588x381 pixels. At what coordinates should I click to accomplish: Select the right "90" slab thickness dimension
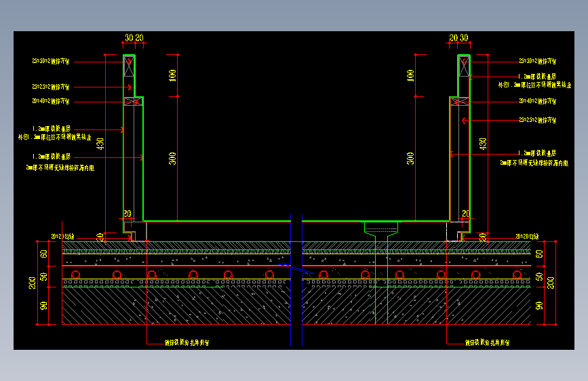pyautogui.click(x=539, y=306)
